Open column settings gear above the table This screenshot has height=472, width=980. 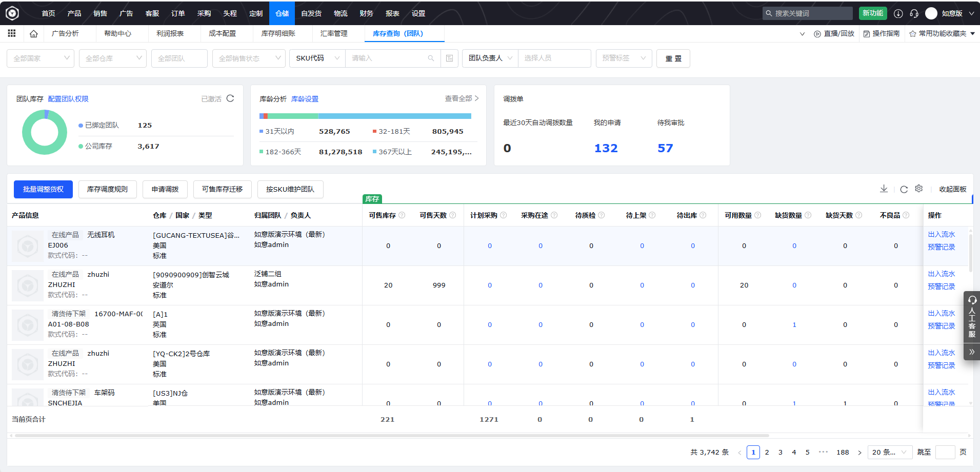[x=918, y=189]
